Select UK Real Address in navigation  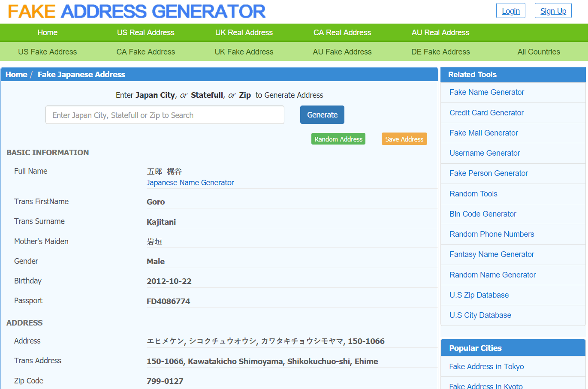tap(244, 33)
